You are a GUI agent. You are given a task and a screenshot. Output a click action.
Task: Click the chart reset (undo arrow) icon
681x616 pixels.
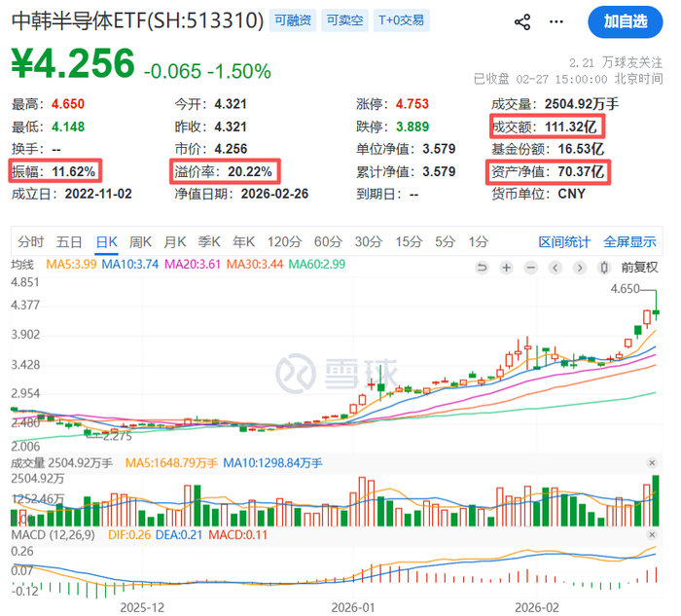(x=482, y=268)
